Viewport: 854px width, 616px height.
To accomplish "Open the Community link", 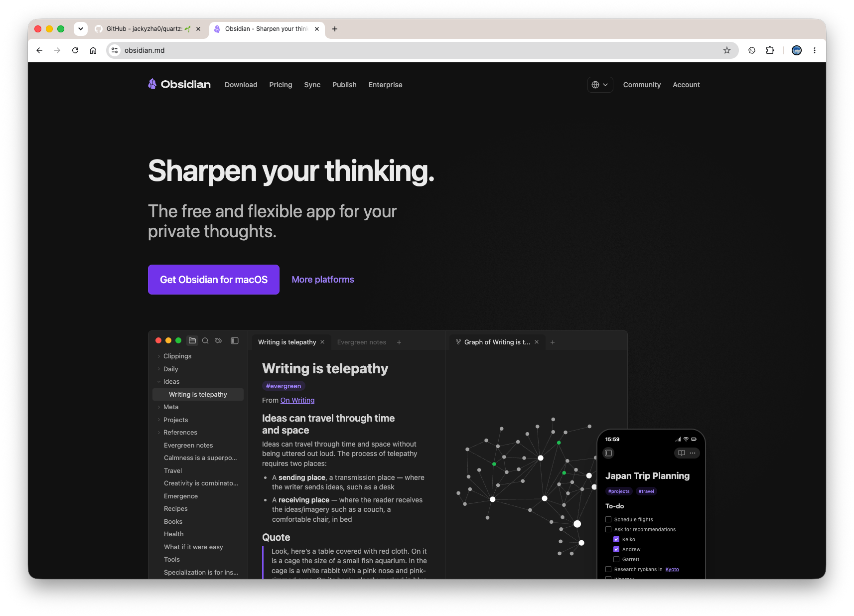I will [x=642, y=85].
